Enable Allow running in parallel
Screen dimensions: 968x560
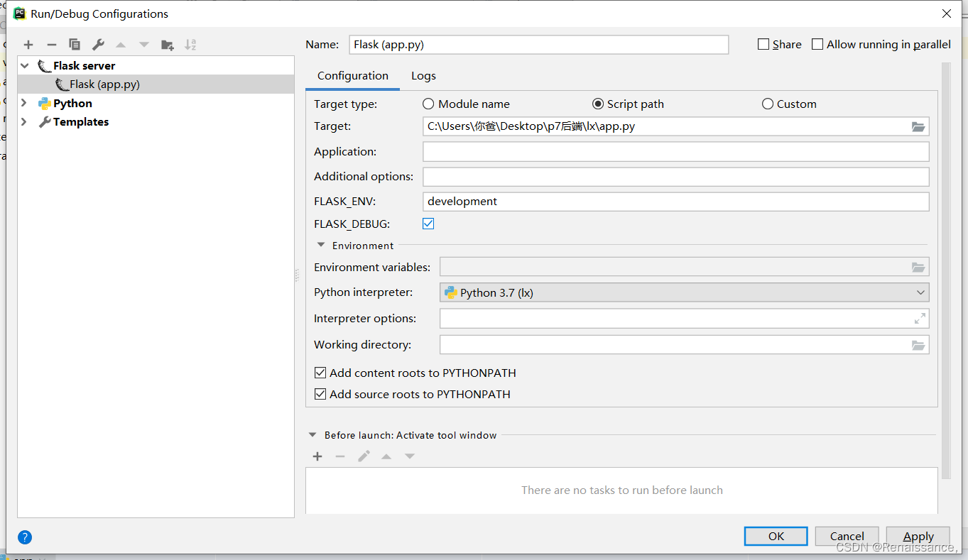pos(817,44)
